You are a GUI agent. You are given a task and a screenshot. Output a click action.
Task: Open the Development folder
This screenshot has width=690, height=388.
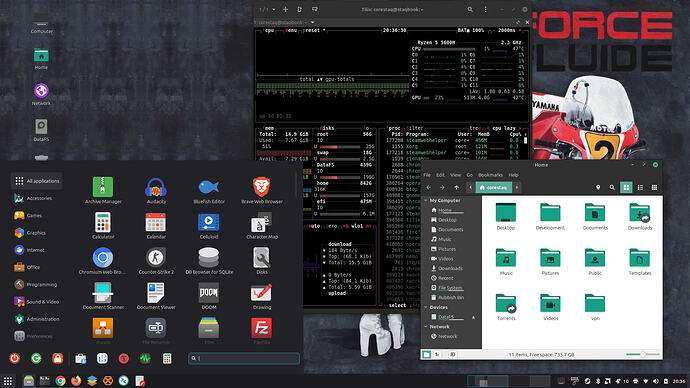(550, 216)
